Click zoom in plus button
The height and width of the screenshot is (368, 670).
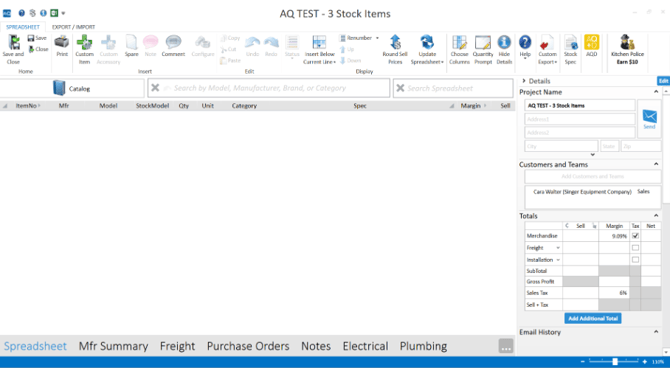[644, 362]
